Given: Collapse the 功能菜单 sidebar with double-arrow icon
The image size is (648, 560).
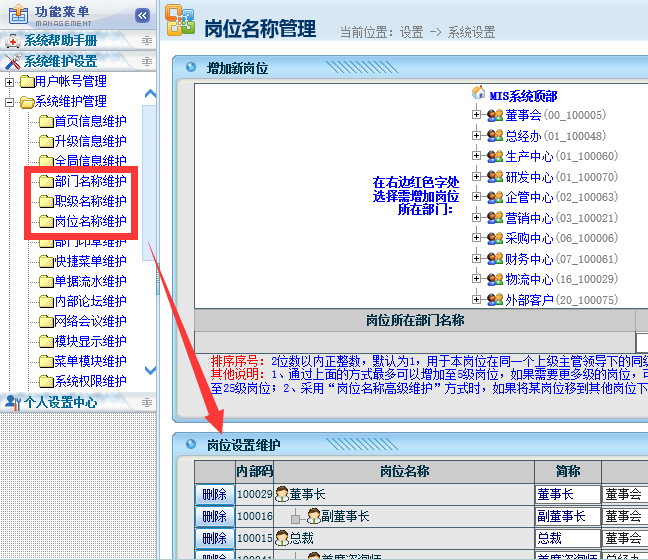Looking at the screenshot, I should [x=142, y=16].
